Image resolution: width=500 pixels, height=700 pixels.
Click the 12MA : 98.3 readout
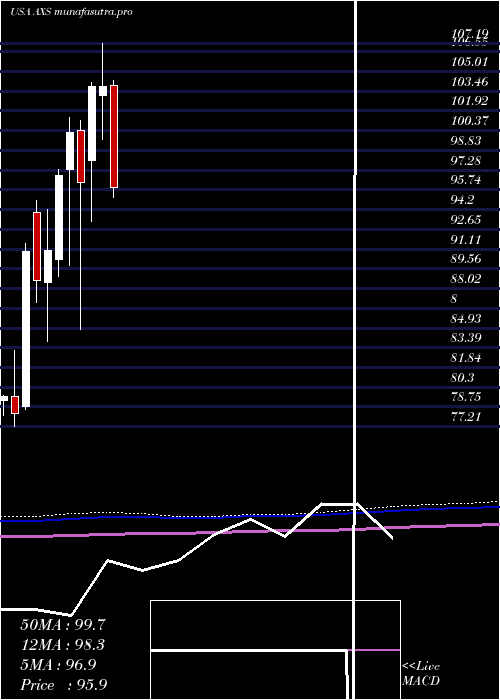pyautogui.click(x=63, y=645)
